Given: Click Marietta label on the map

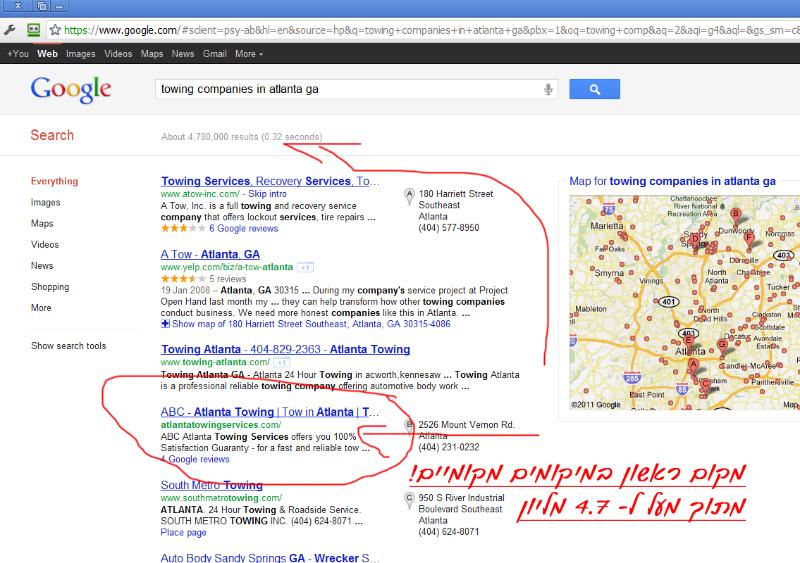Looking at the screenshot, I should [607, 226].
